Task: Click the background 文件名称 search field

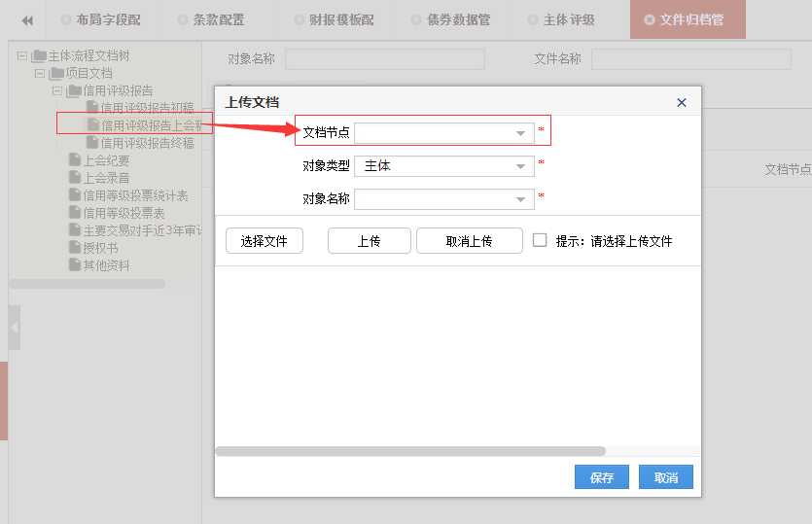Action: coord(691,59)
